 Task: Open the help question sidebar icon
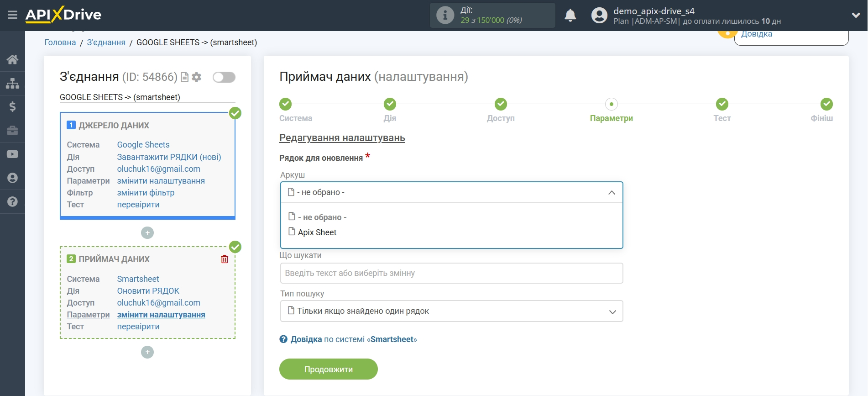click(12, 202)
